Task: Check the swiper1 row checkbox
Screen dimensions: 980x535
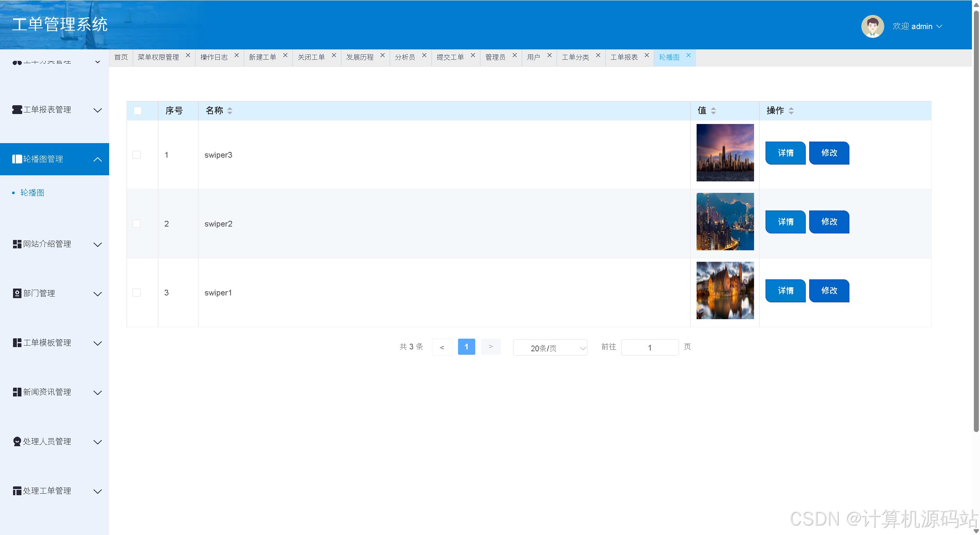Action: (136, 293)
